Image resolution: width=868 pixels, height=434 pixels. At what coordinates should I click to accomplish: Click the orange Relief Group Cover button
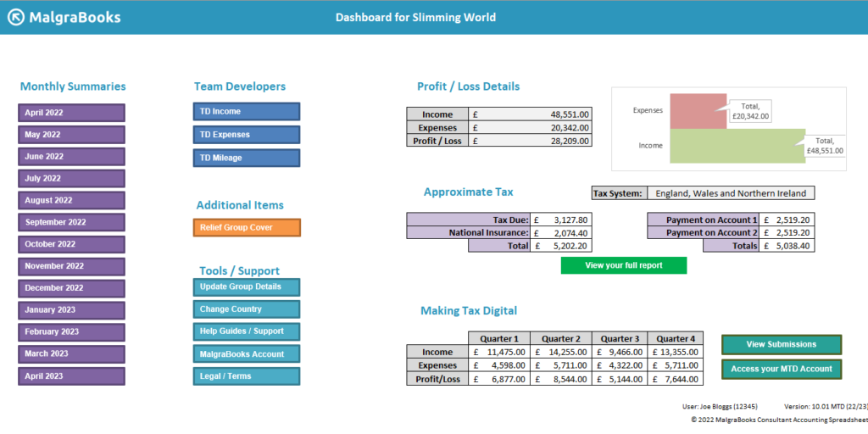pos(247,227)
